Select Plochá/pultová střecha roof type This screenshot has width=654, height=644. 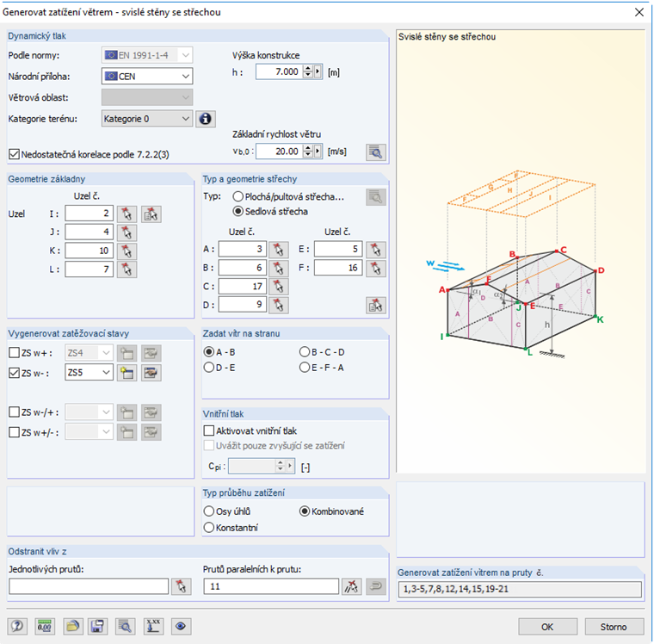point(238,196)
